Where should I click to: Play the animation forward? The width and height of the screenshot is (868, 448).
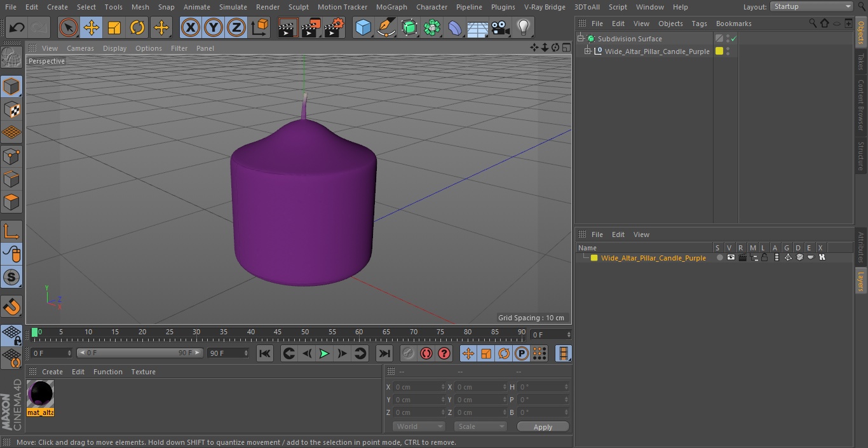pyautogui.click(x=324, y=353)
